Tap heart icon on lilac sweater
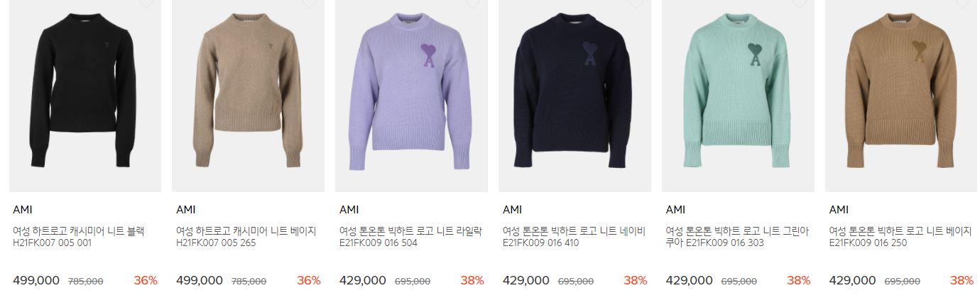This screenshot has width=980, height=298. 472,3
